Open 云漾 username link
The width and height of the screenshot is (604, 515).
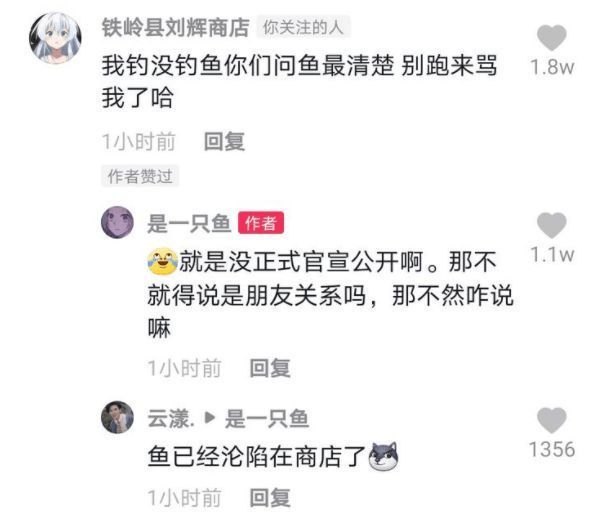pos(170,418)
